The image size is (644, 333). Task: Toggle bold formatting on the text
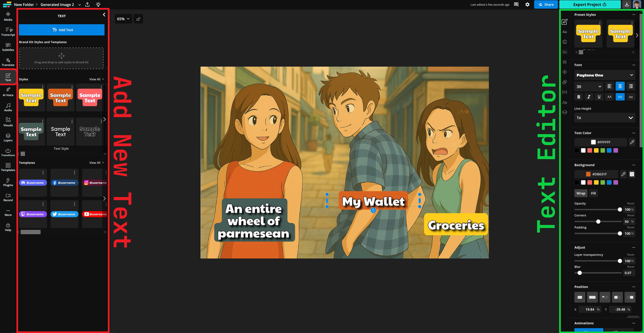579,97
